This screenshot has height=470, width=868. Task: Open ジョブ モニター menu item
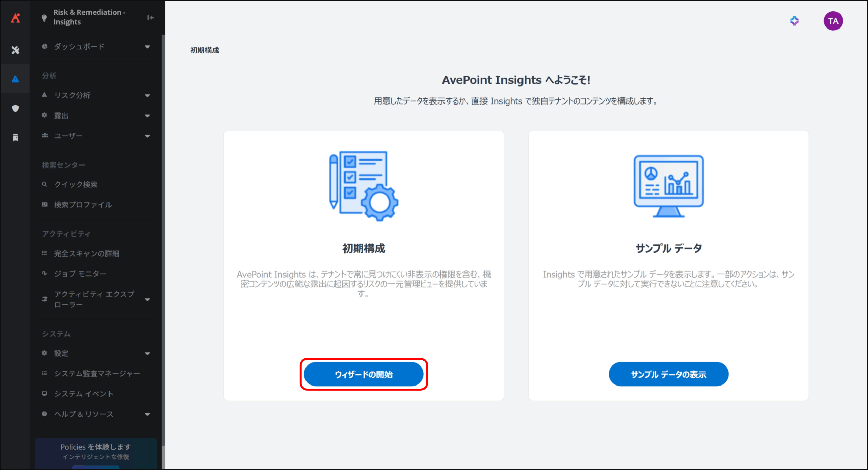[80, 274]
